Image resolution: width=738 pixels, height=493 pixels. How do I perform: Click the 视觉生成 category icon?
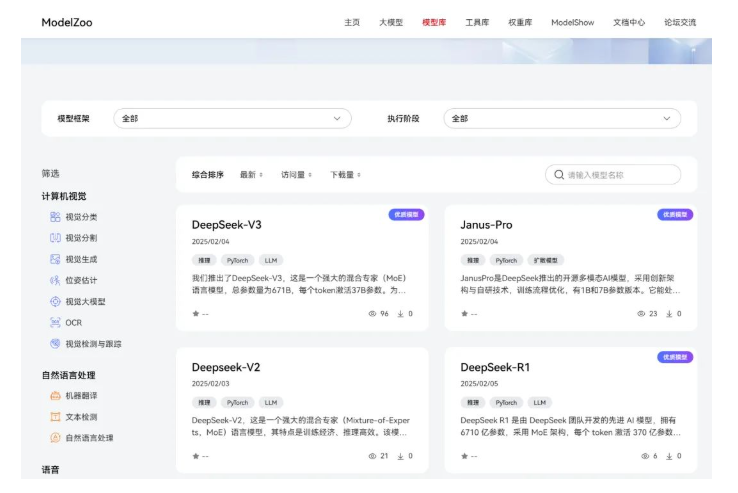point(55,259)
